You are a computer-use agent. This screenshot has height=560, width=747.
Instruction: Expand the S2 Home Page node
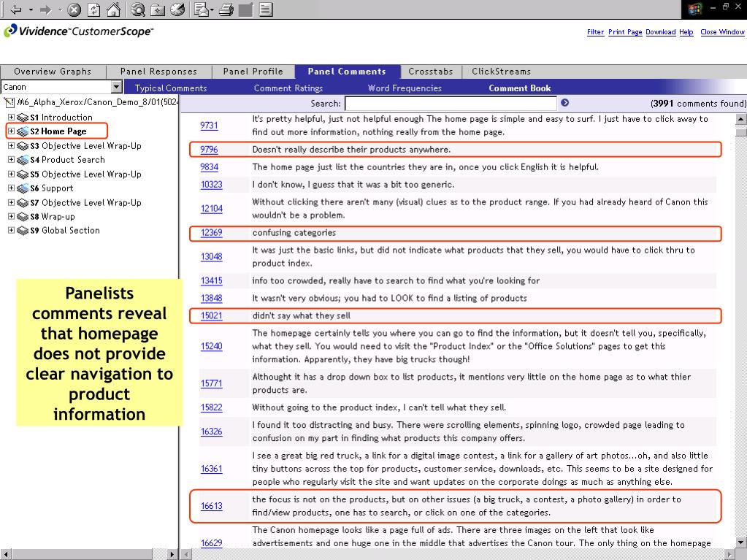click(11, 131)
